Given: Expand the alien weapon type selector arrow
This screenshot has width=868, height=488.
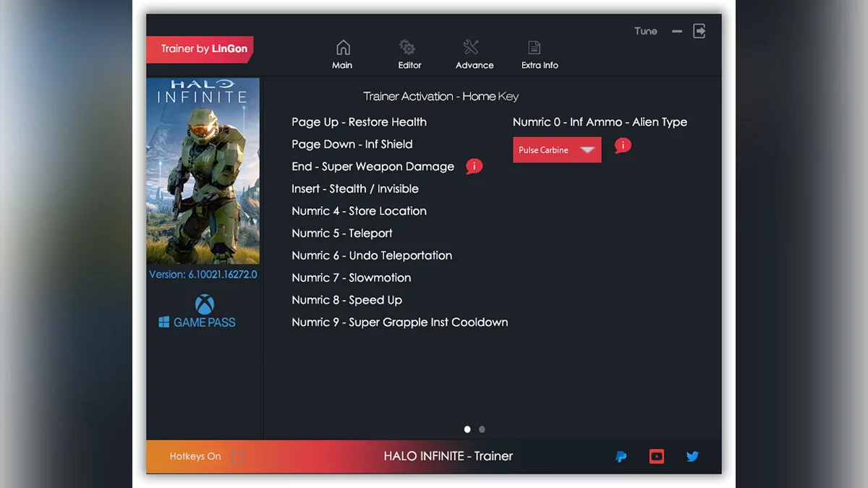Looking at the screenshot, I should (x=588, y=150).
